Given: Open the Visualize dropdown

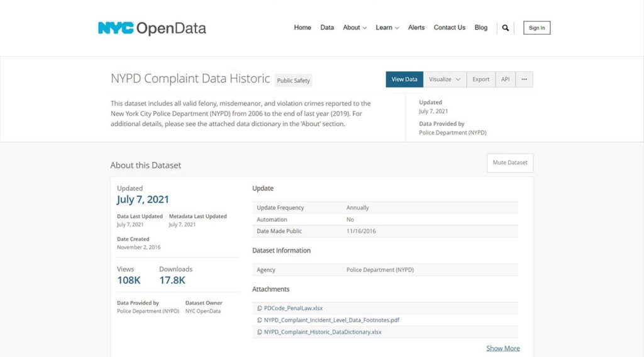Looking at the screenshot, I should click(445, 79).
